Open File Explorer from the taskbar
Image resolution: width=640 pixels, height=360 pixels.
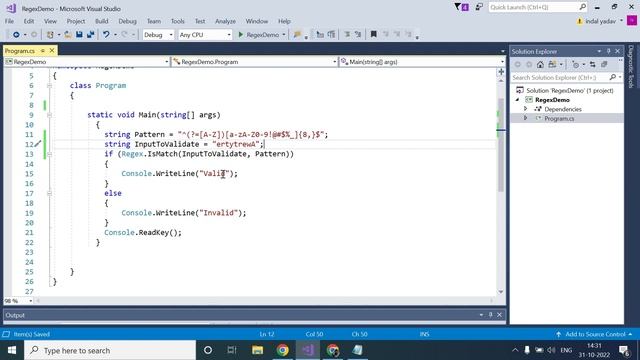point(257,350)
